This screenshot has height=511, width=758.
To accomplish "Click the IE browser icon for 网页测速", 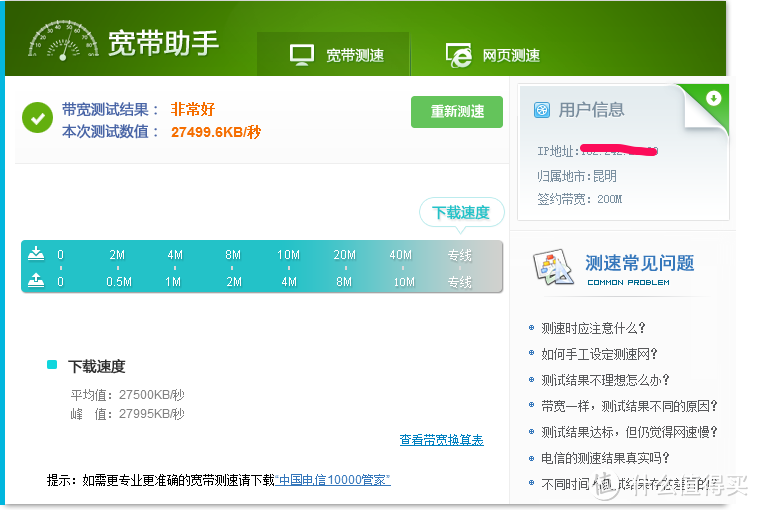I will [458, 55].
